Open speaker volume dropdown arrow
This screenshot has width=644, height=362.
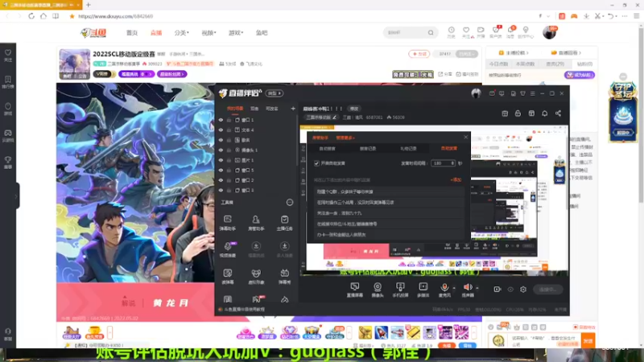point(477,288)
